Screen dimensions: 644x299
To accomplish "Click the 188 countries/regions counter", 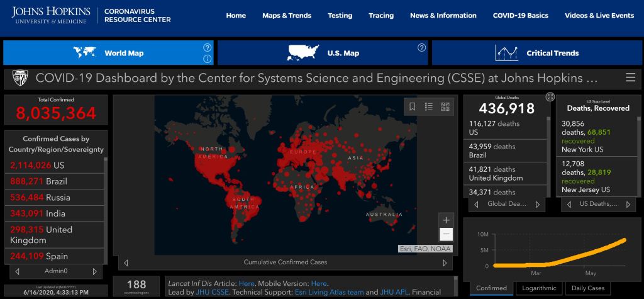I will [136, 286].
